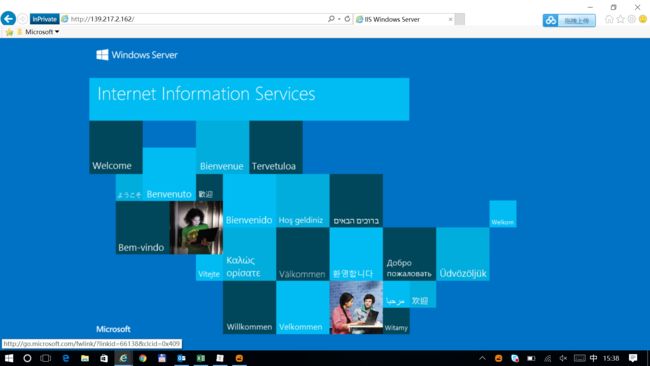Click the muted volume tray icon
The height and width of the screenshot is (366, 650).
[563, 358]
